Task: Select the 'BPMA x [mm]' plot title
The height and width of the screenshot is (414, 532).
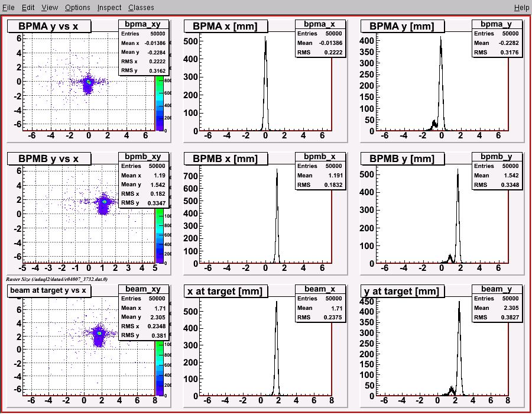Action: tap(226, 26)
